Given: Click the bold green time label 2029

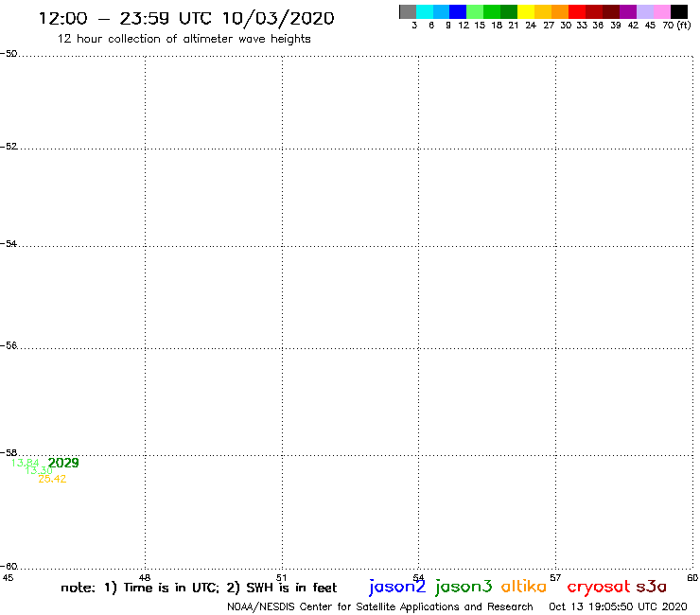Looking at the screenshot, I should coord(63,463).
